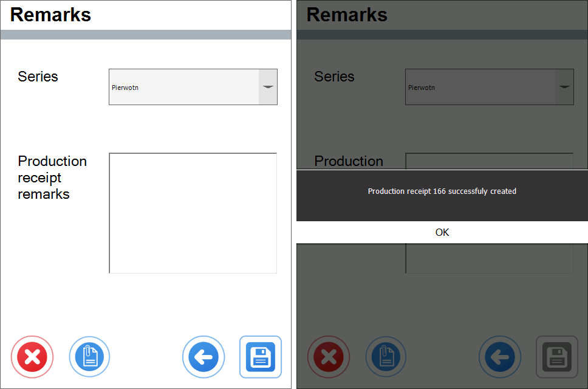Click the dimmed red cancel icon behind the dialog
Viewport: 588px width, 389px height.
[329, 357]
